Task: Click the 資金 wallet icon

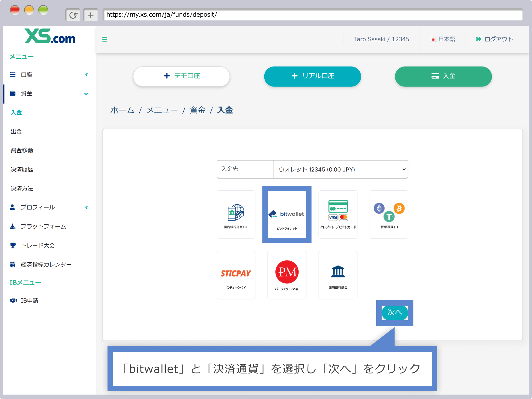Action: pos(12,93)
